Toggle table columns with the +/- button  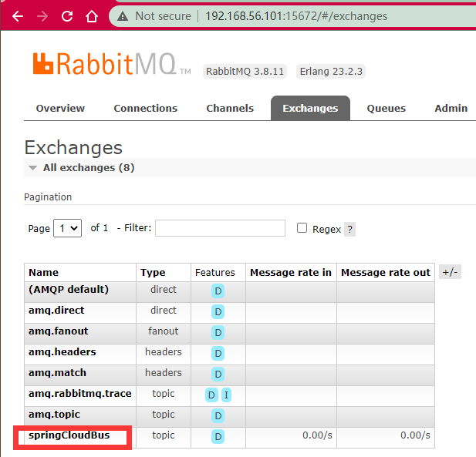pos(450,272)
